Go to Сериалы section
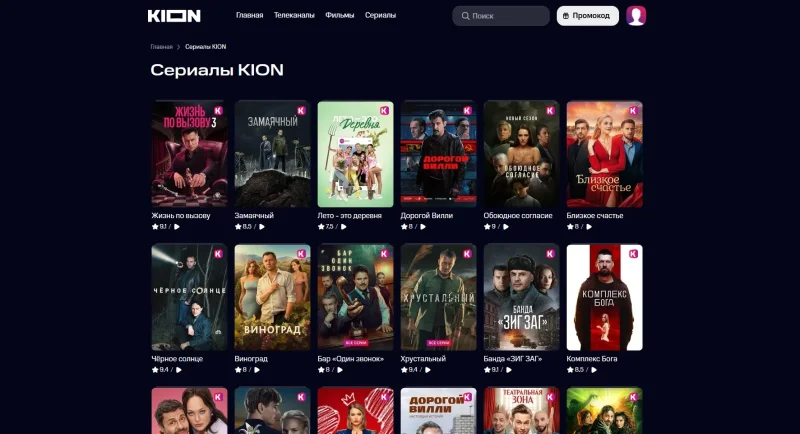The image size is (800, 434). click(380, 15)
